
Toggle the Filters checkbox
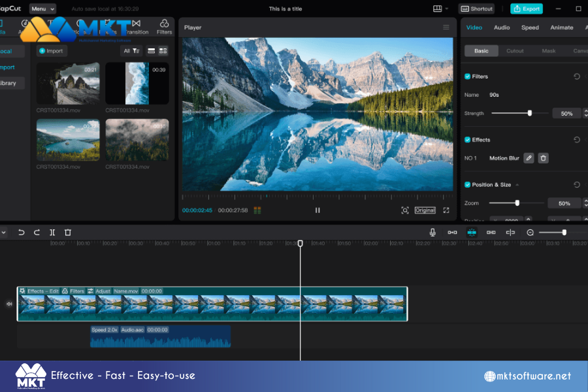(467, 76)
